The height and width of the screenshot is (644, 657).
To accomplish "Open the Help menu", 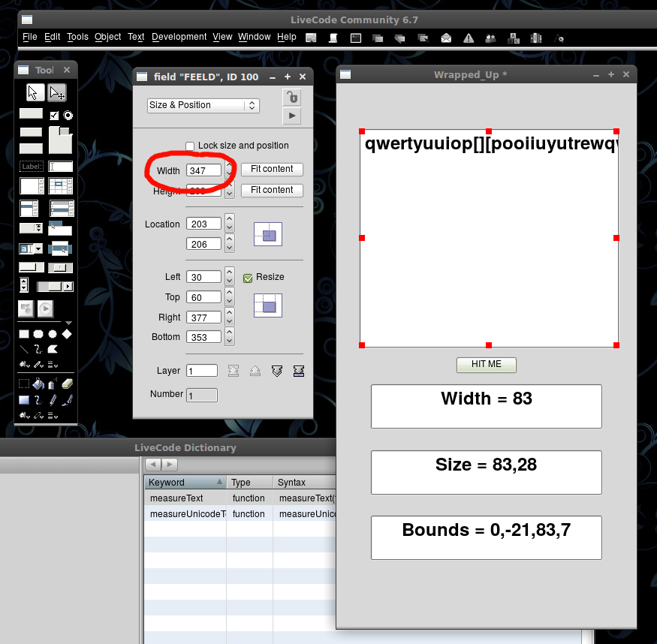I will pos(287,37).
